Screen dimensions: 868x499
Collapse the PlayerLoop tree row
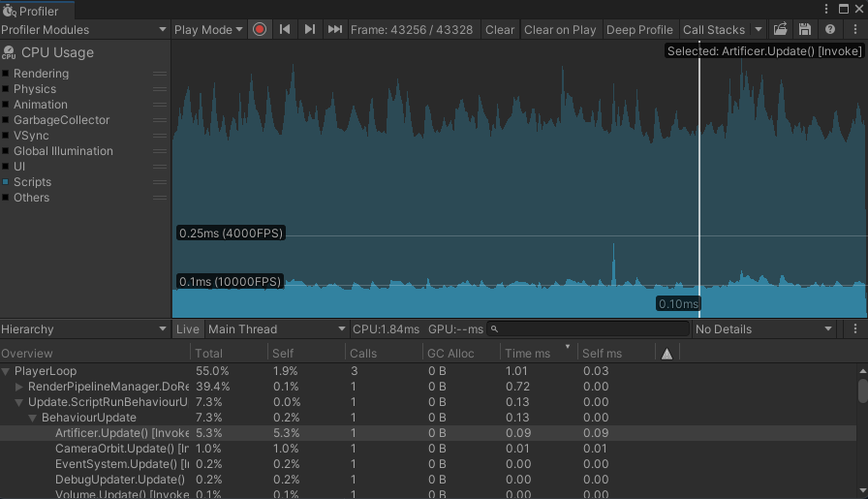pyautogui.click(x=7, y=371)
